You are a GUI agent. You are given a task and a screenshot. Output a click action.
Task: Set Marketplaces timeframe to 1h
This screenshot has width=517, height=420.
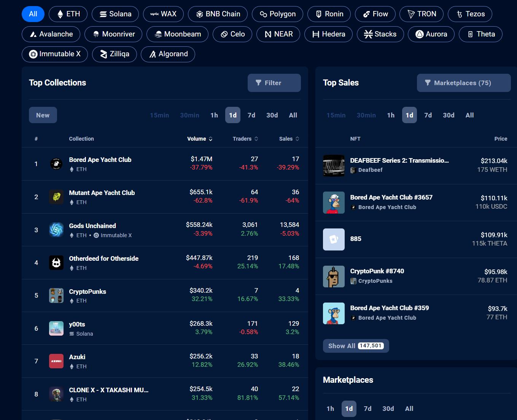pos(330,409)
